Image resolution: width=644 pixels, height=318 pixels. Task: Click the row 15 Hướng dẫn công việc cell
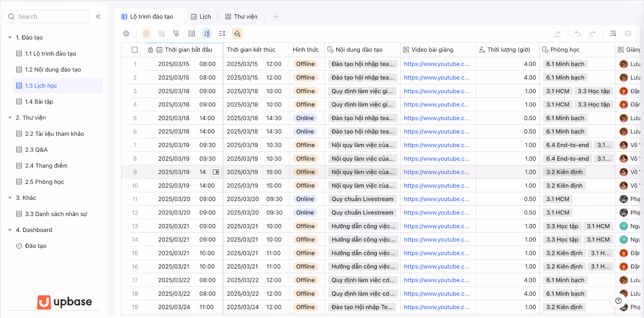pyautogui.click(x=363, y=253)
